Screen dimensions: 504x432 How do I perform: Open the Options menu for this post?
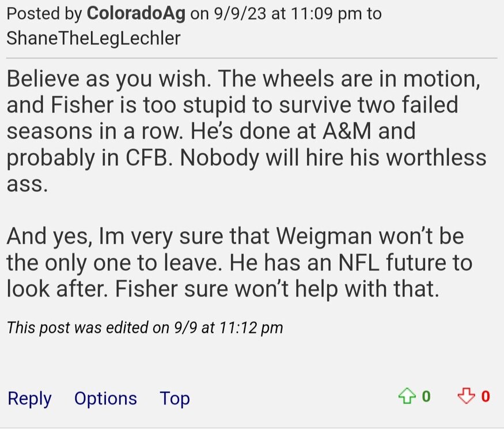pos(105,399)
